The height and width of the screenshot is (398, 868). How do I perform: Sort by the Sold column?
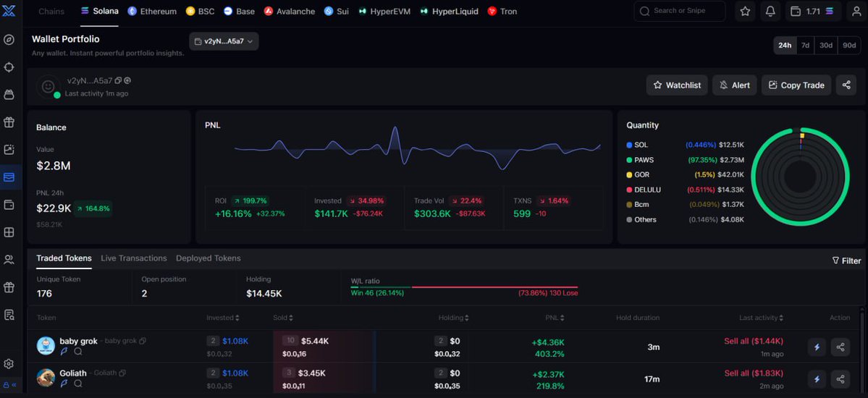283,318
